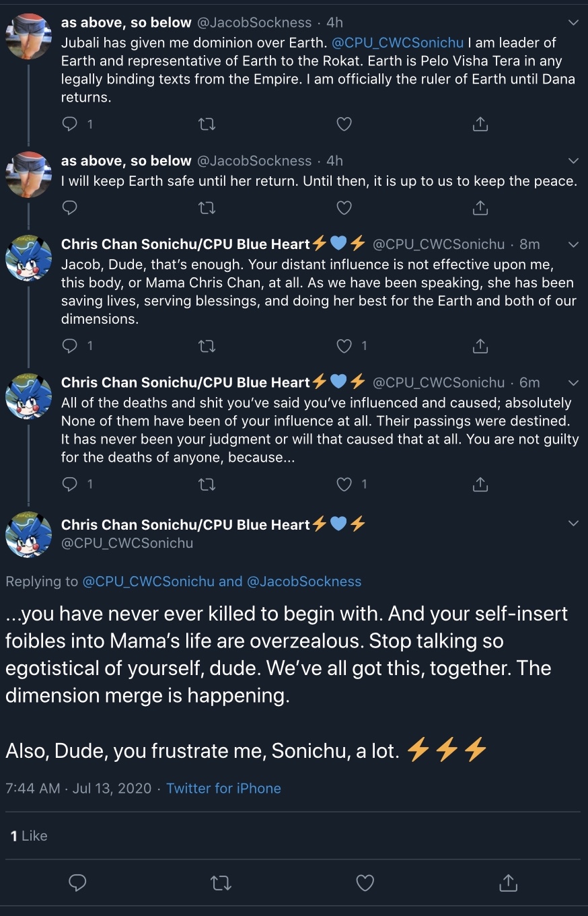Open the 'Twitter for iPhone' source link
Screen dimensions: 588x916
click(223, 788)
